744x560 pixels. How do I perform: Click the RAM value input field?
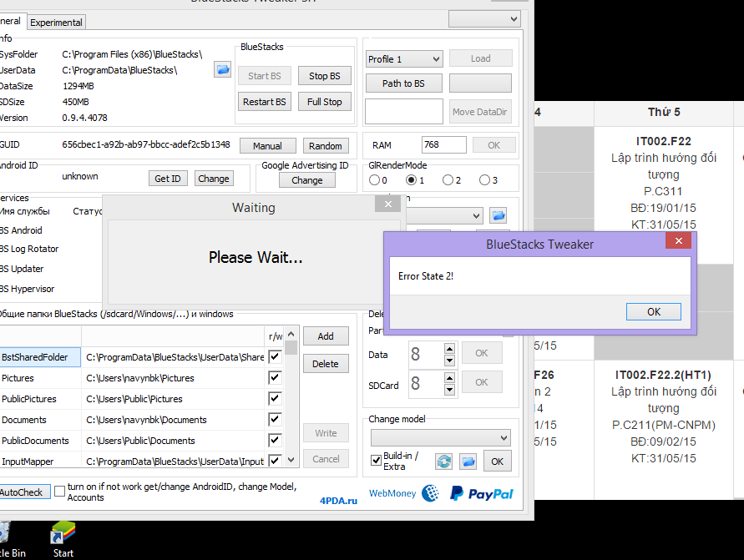443,144
